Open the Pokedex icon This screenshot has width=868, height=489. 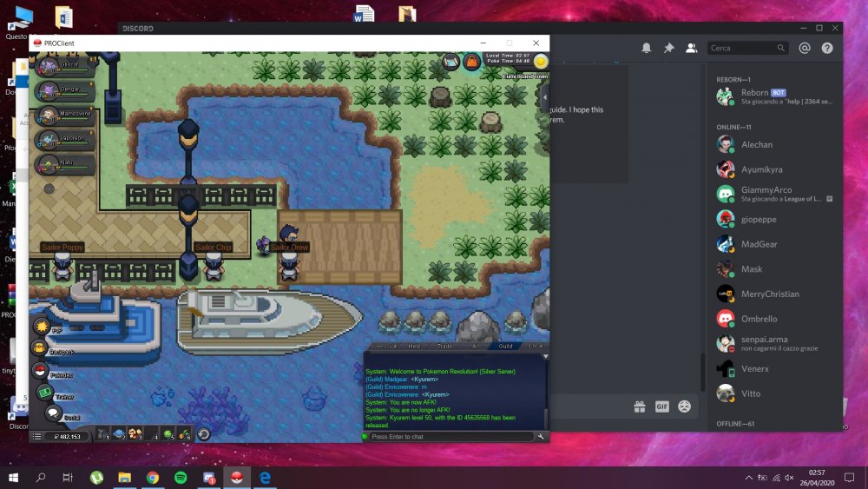tap(41, 371)
